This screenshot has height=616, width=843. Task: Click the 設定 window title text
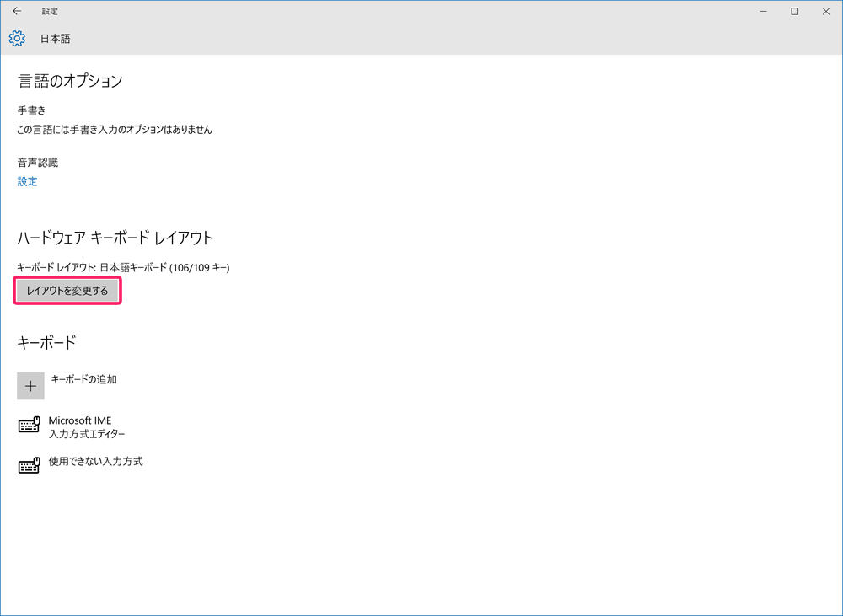tap(50, 11)
